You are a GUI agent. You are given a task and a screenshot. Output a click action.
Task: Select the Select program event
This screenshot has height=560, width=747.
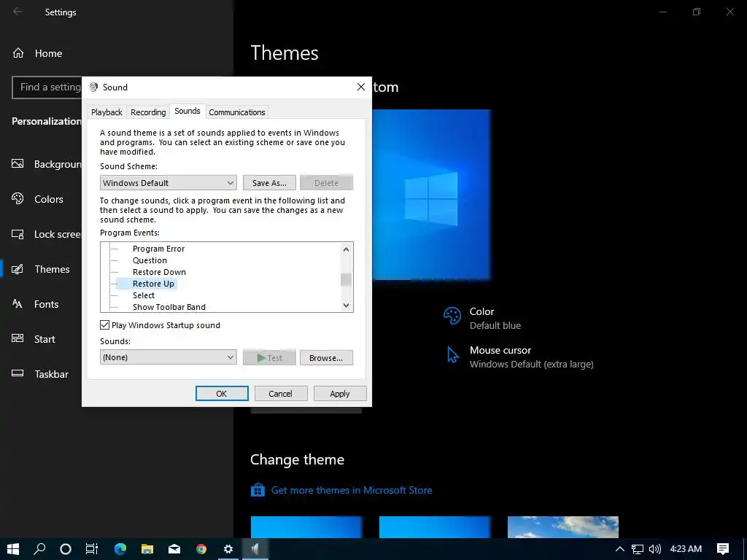(144, 295)
